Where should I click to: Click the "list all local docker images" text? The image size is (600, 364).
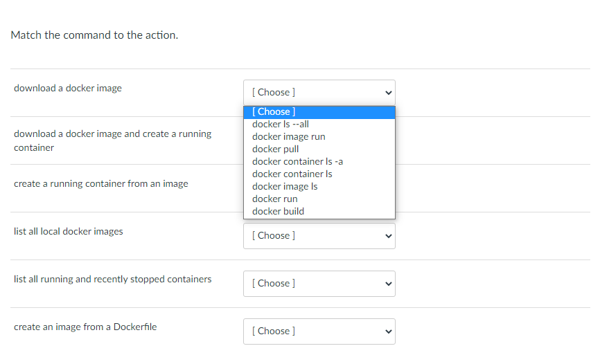(69, 231)
